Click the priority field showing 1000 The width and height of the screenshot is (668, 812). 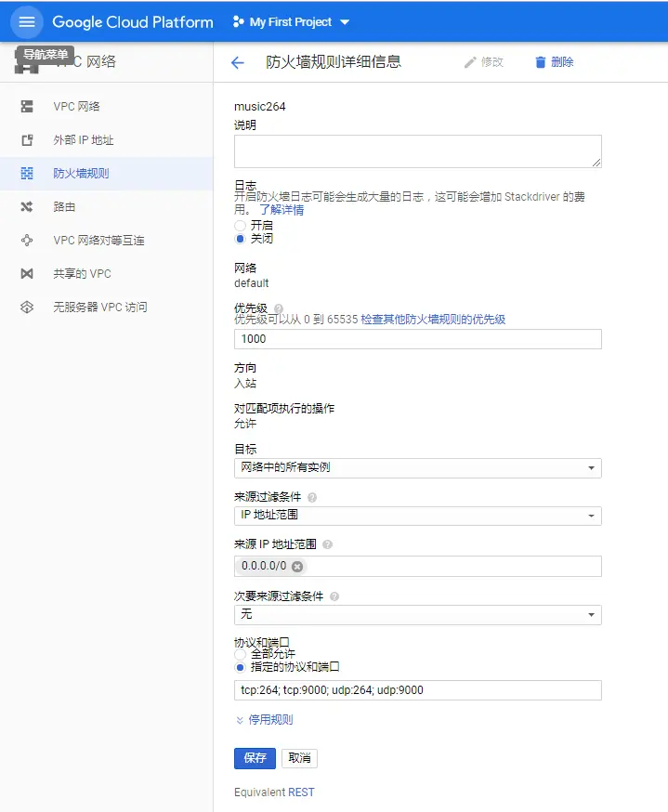point(418,339)
